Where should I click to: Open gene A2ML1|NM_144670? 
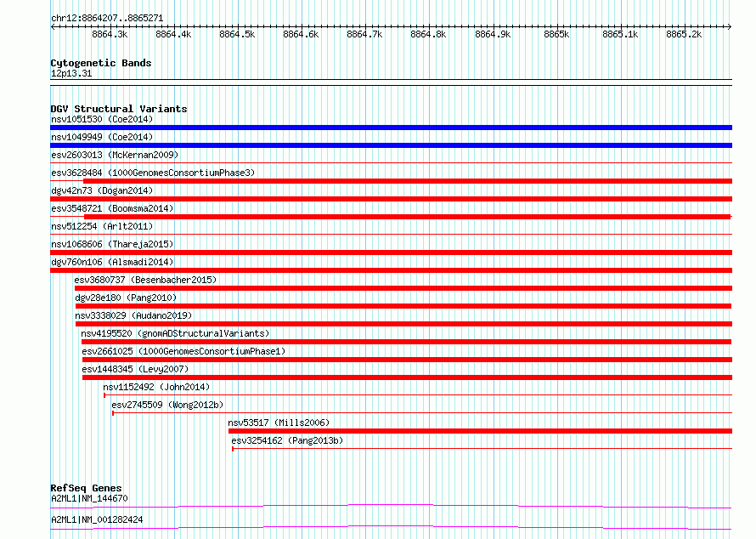click(89, 498)
